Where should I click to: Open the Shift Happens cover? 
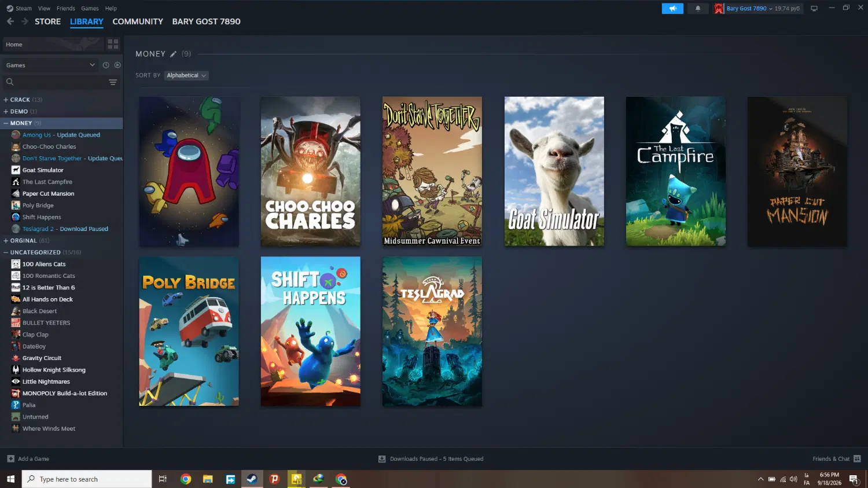coord(311,331)
